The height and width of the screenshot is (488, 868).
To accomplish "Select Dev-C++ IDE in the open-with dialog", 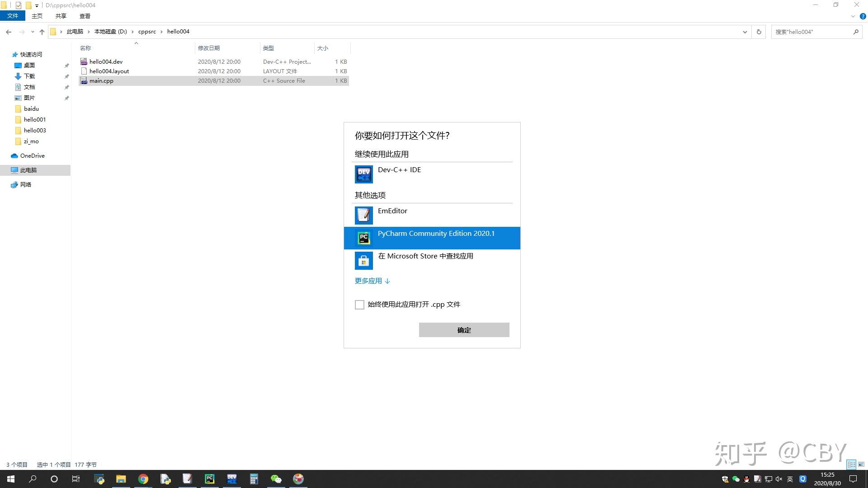I will coord(399,174).
